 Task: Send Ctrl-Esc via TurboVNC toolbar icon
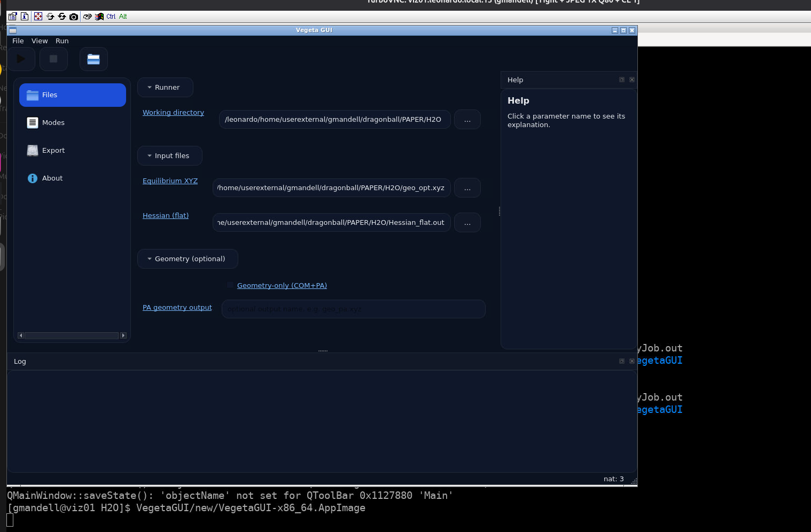[x=99, y=17]
